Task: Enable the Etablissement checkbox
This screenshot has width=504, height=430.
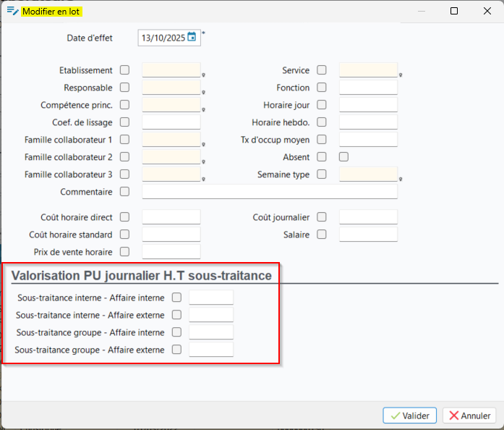Action: 125,70
